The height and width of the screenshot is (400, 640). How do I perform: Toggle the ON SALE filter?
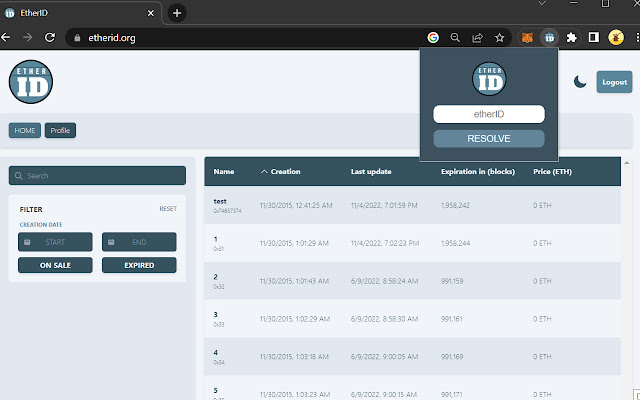(x=55, y=265)
